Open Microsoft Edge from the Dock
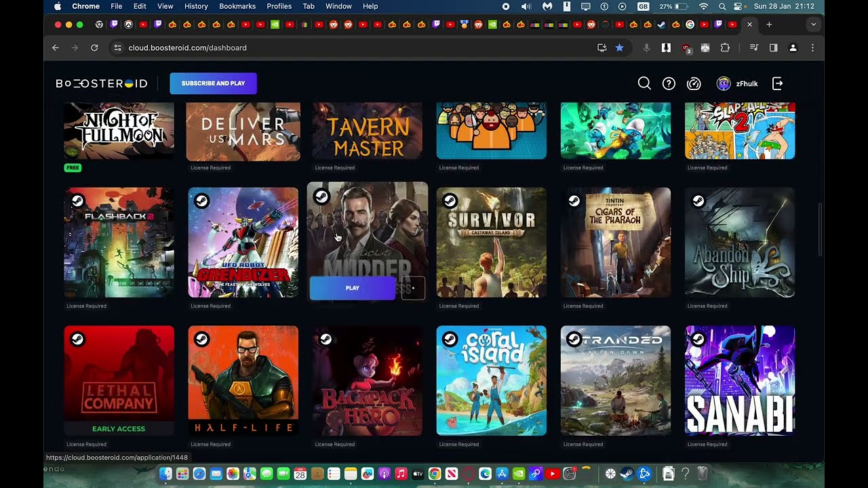 [486, 474]
